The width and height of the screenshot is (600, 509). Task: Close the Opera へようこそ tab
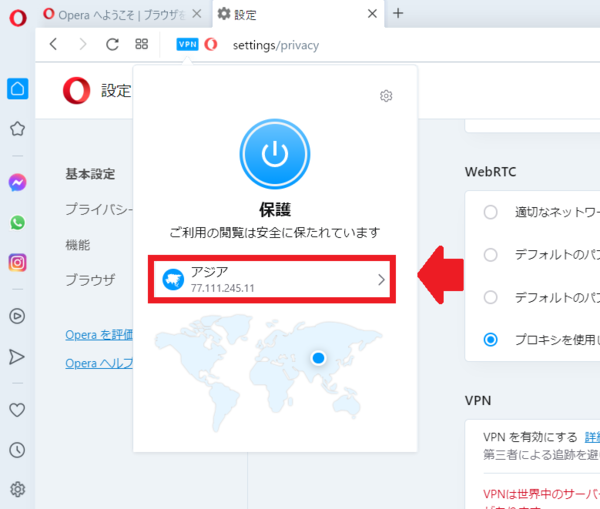[197, 14]
